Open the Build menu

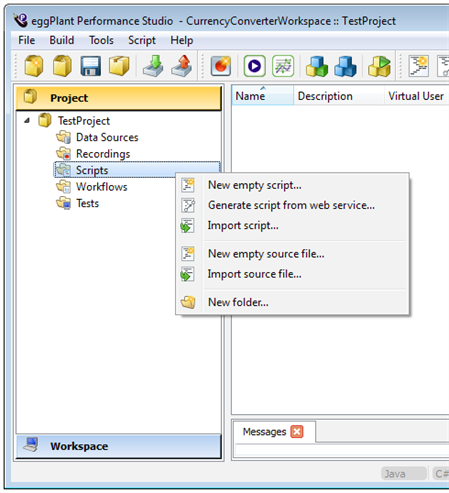tap(62, 40)
